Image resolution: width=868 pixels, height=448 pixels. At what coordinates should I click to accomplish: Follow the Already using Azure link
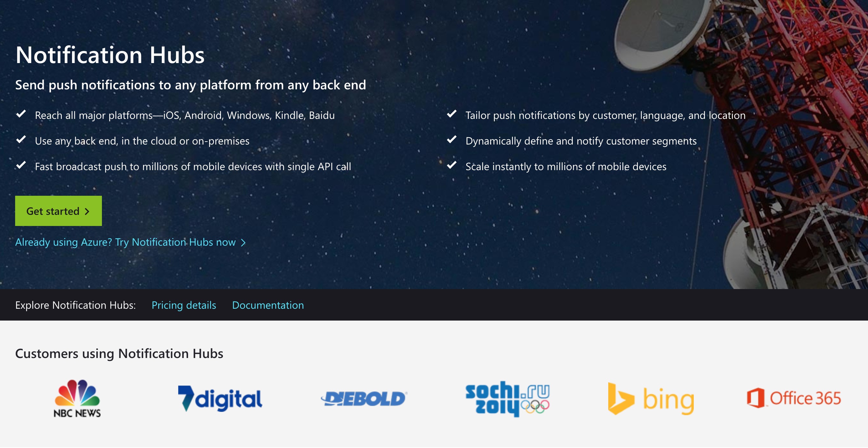[125, 242]
